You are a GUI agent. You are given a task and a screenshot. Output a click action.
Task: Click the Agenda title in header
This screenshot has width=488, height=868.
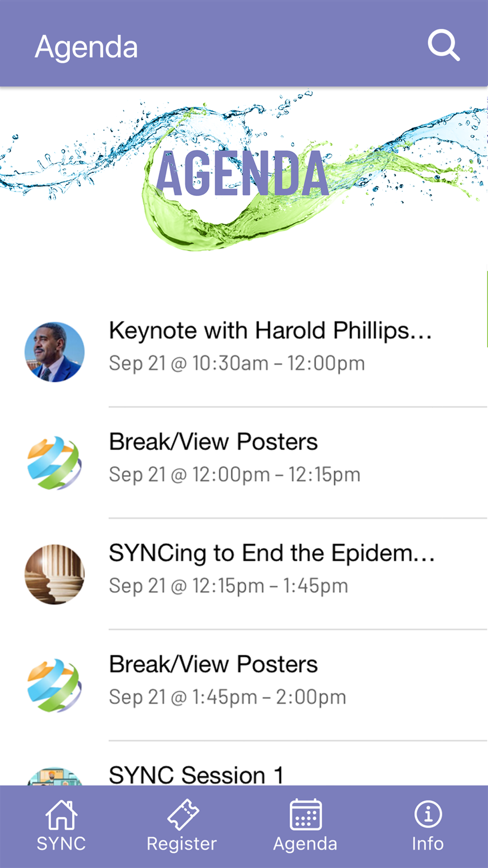point(86,47)
